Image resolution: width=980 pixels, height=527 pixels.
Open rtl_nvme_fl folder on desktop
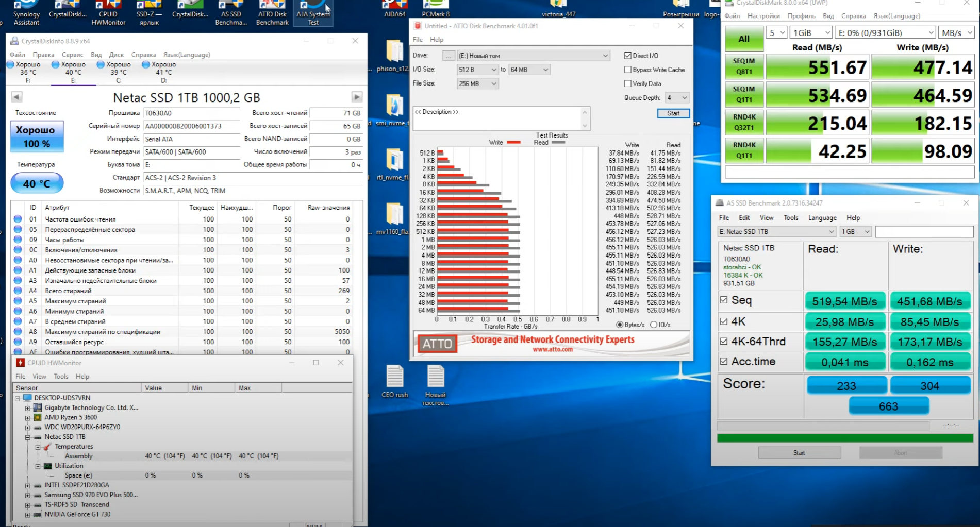point(393,165)
